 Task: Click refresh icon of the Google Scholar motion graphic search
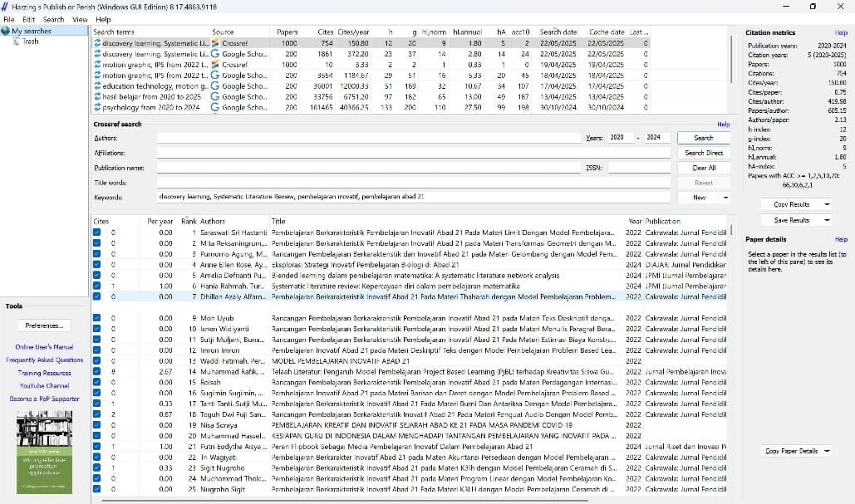(x=97, y=76)
